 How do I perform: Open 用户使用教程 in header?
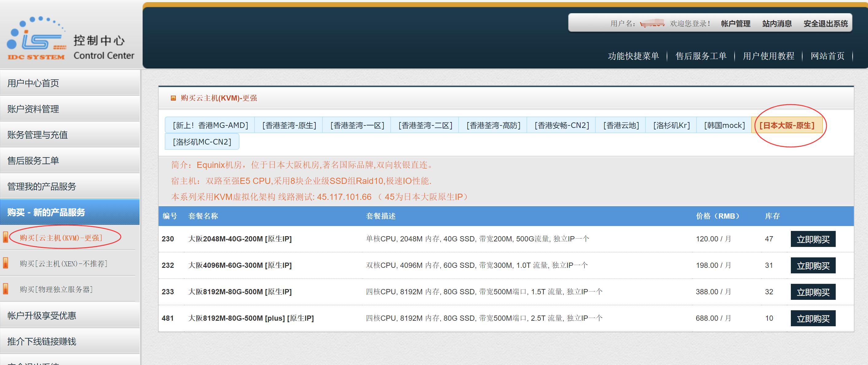(x=769, y=56)
